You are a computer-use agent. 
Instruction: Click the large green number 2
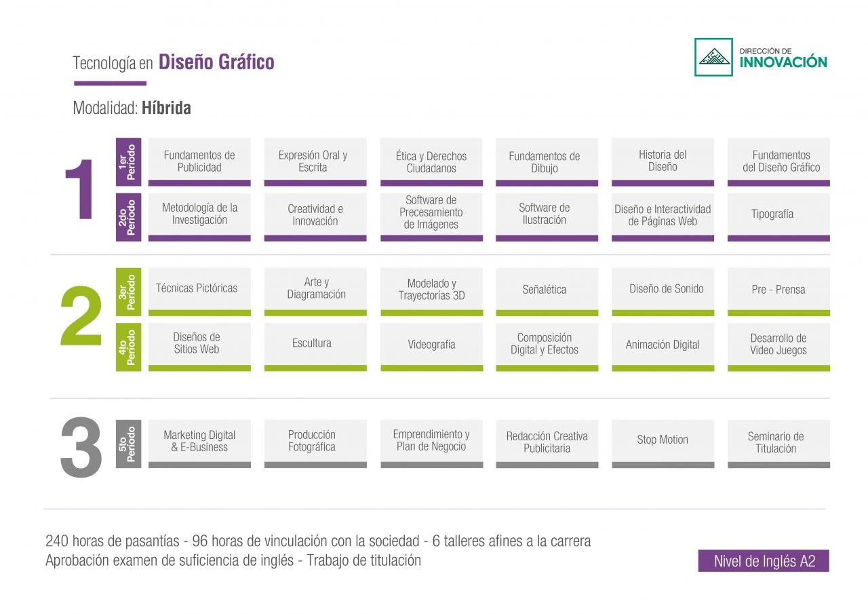(81, 318)
